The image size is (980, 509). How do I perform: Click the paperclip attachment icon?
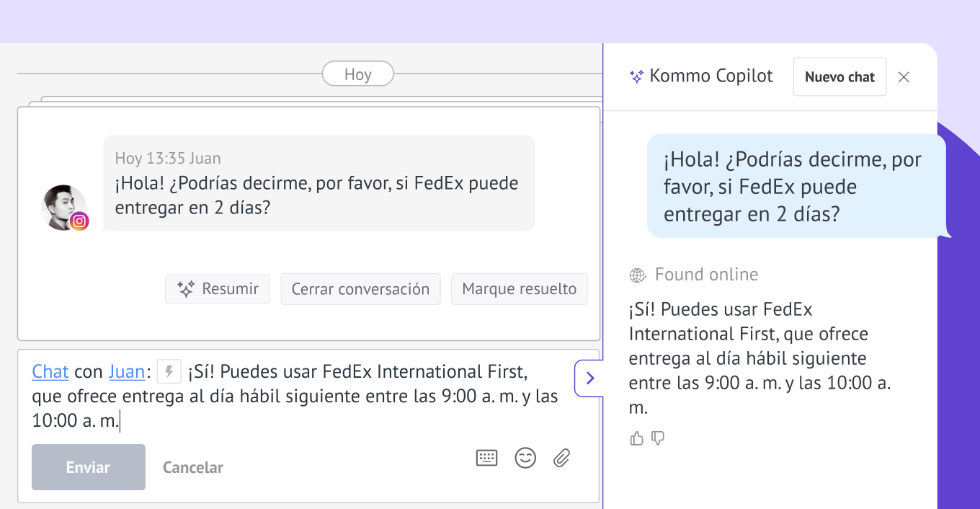[562, 458]
